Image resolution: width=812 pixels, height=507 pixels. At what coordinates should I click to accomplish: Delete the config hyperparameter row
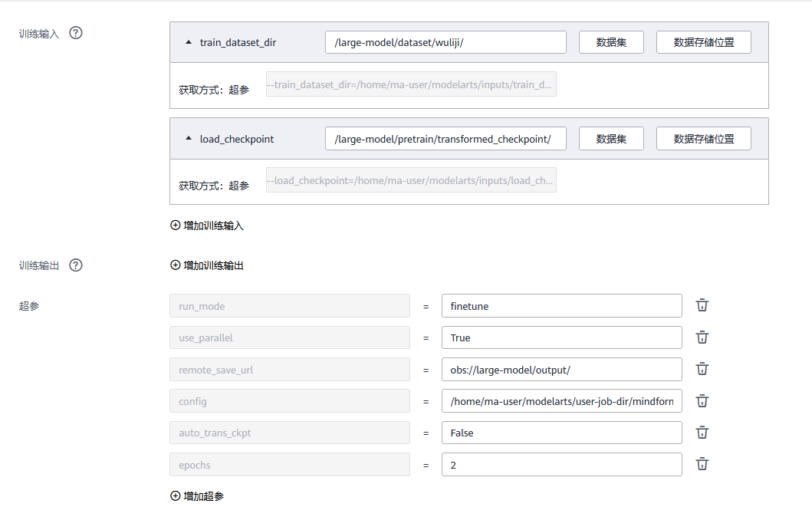[x=702, y=401]
